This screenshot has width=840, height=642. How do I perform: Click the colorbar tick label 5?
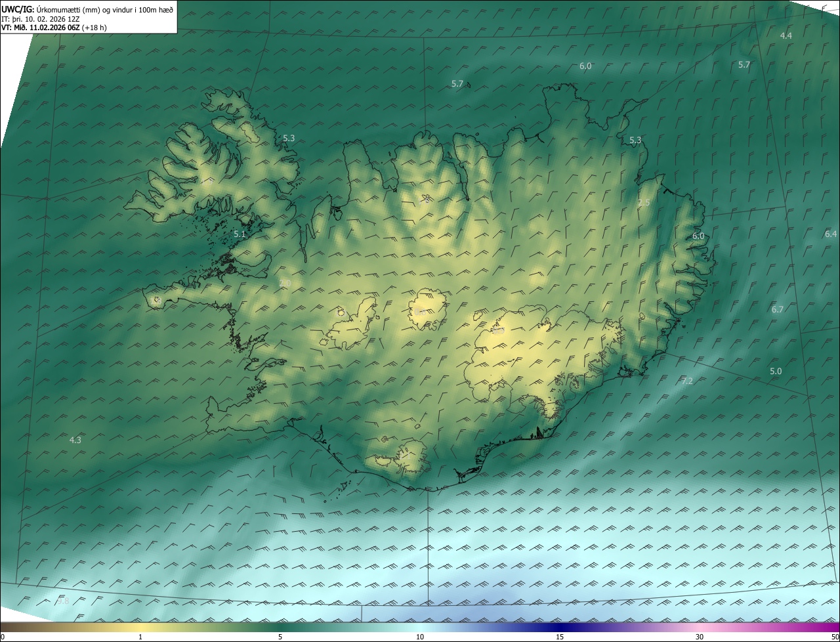(280, 637)
